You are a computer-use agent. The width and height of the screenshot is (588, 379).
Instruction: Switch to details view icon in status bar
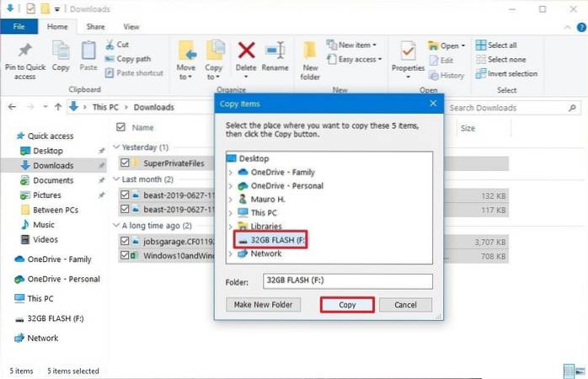pyautogui.click(x=569, y=371)
